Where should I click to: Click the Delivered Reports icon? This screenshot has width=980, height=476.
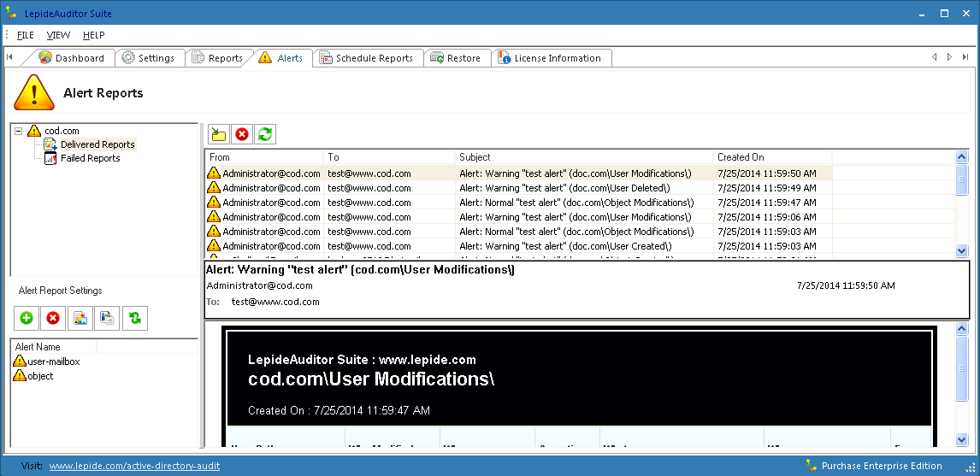coord(50,144)
